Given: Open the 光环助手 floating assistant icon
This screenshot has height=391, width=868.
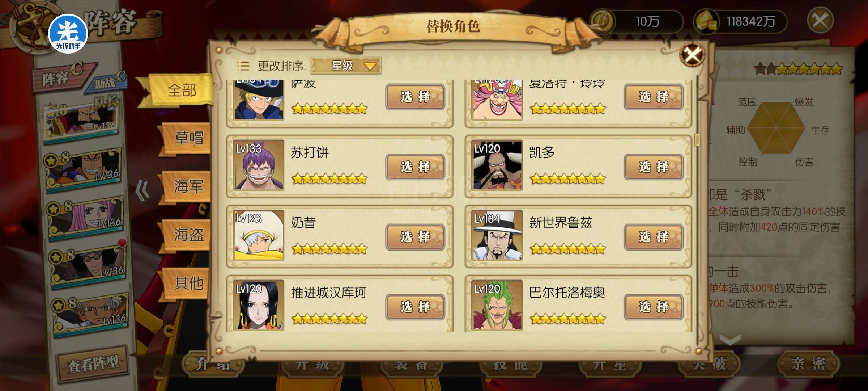Looking at the screenshot, I should tap(68, 34).
